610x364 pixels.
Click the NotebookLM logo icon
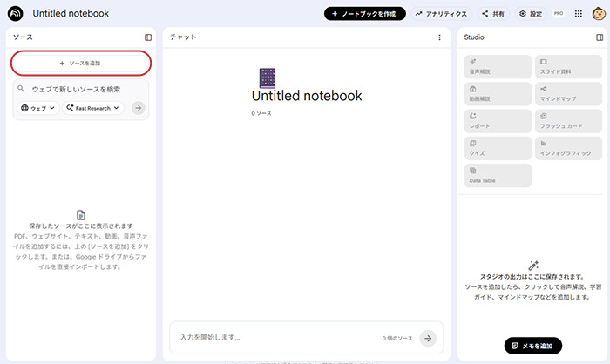(15, 14)
